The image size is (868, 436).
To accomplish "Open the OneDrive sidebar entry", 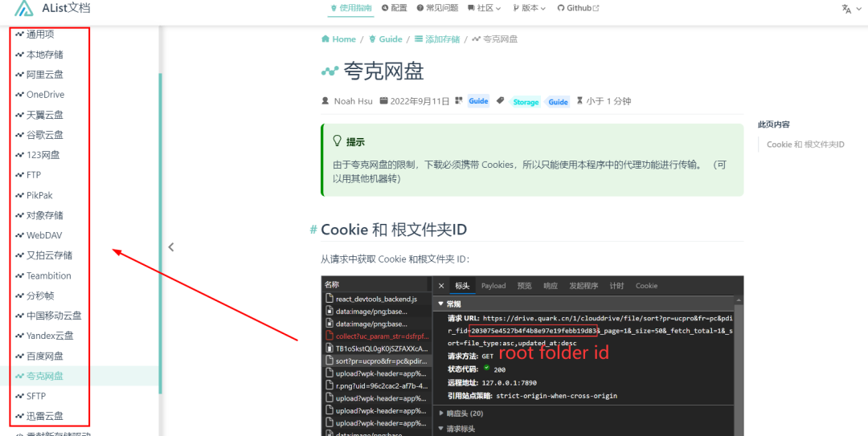I will click(x=45, y=95).
